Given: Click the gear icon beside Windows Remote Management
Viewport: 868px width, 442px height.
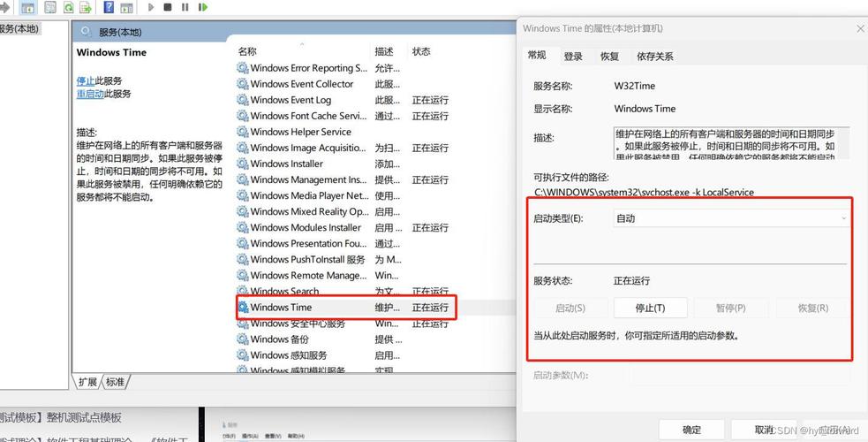Looking at the screenshot, I should click(x=243, y=275).
